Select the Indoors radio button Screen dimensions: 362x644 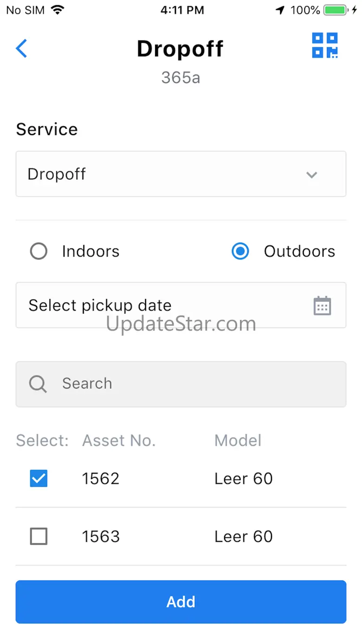[x=39, y=252]
